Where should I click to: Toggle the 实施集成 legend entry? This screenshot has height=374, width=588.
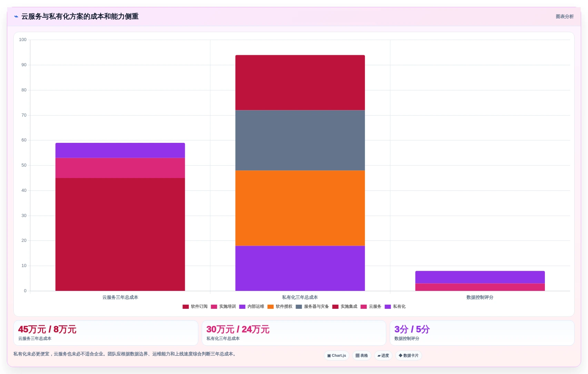click(x=345, y=306)
